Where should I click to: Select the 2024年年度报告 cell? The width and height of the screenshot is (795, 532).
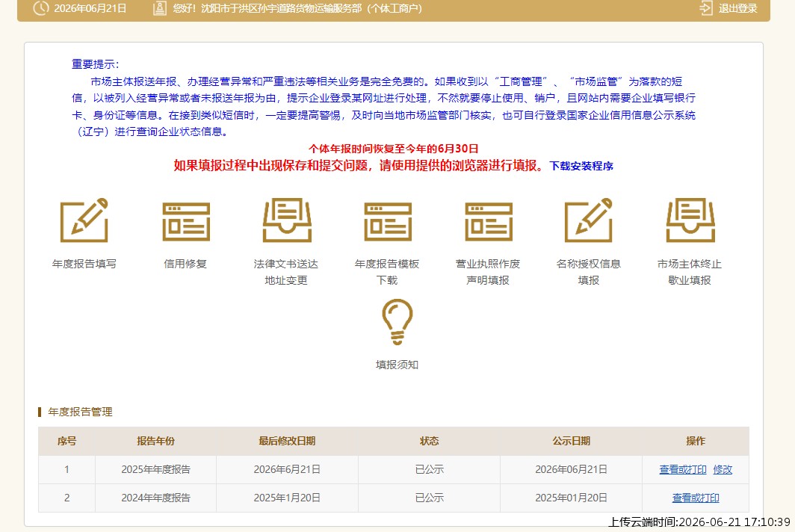tap(155, 498)
